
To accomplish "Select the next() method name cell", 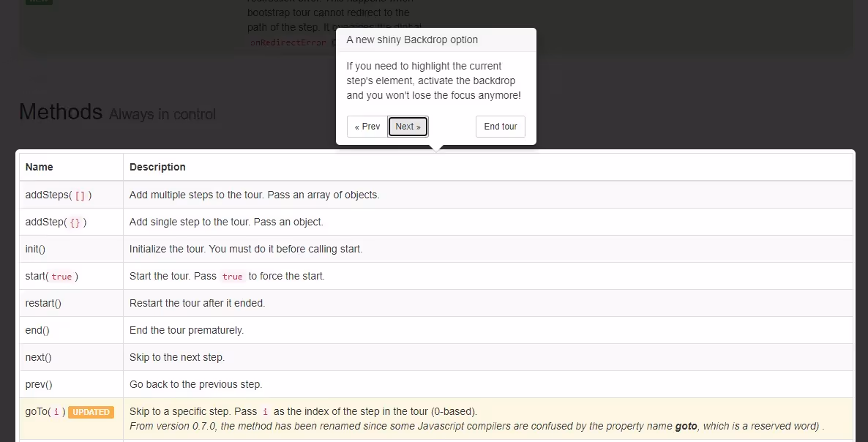I will click(72, 357).
